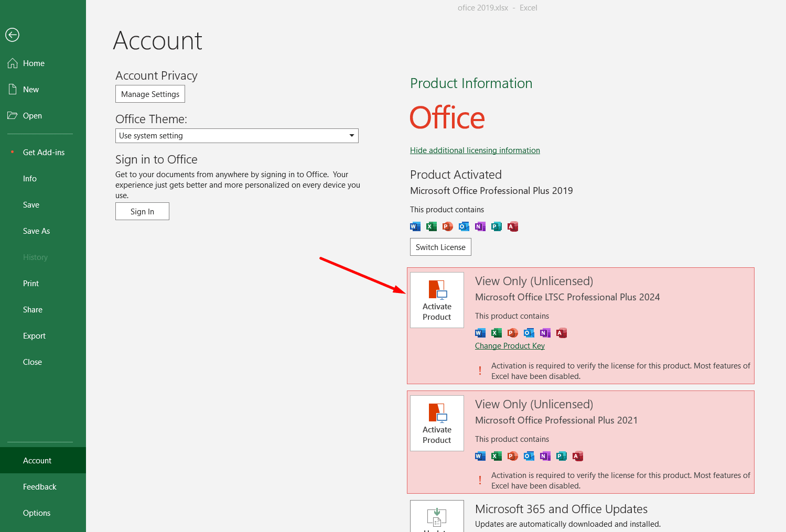This screenshot has width=786, height=532.
Task: Click the Home icon in the sidebar
Action: pyautogui.click(x=13, y=63)
